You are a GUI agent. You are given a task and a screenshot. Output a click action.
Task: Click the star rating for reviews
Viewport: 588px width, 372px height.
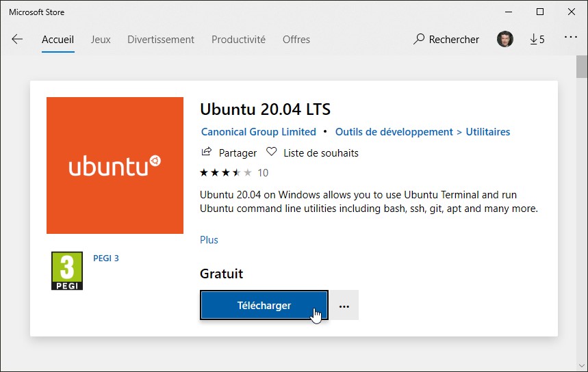(226, 172)
